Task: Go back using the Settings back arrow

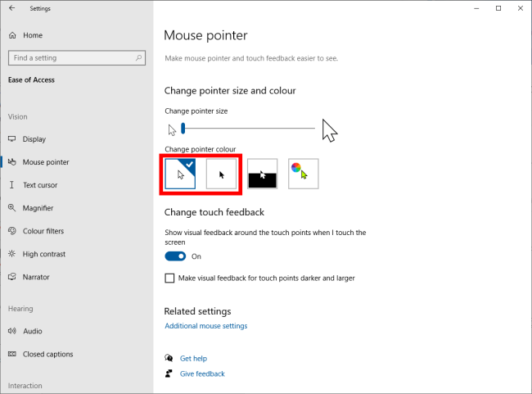Action: (x=12, y=8)
